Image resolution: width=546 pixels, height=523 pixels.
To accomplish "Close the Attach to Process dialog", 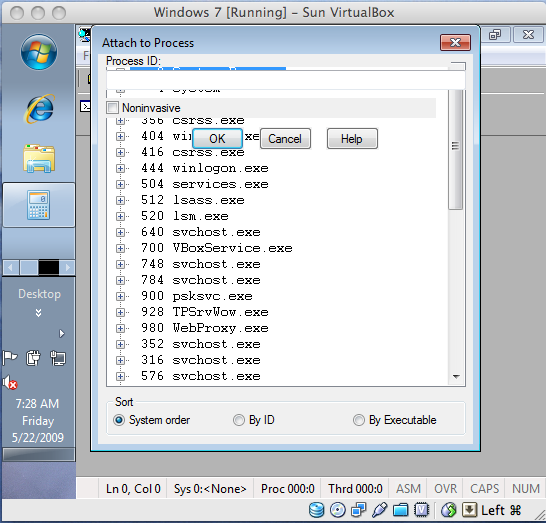I will [455, 42].
